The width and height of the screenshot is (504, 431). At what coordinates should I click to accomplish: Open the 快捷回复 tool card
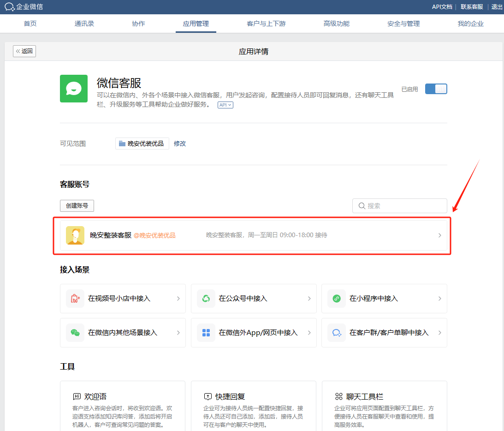(x=254, y=406)
